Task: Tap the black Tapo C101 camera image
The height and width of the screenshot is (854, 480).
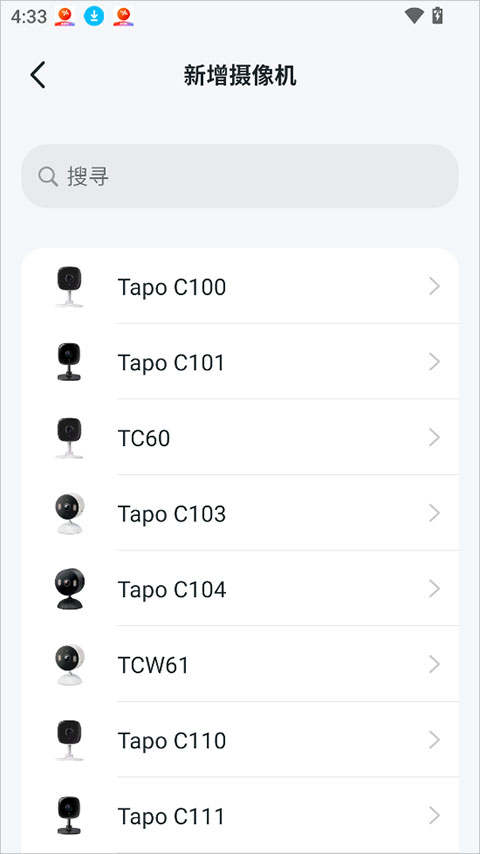Action: 69,362
